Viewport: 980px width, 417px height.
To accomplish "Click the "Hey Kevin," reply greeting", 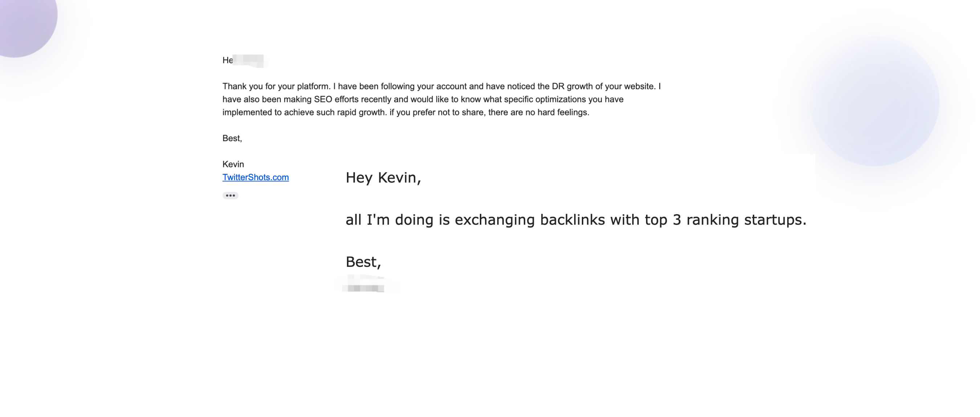I will click(x=383, y=178).
